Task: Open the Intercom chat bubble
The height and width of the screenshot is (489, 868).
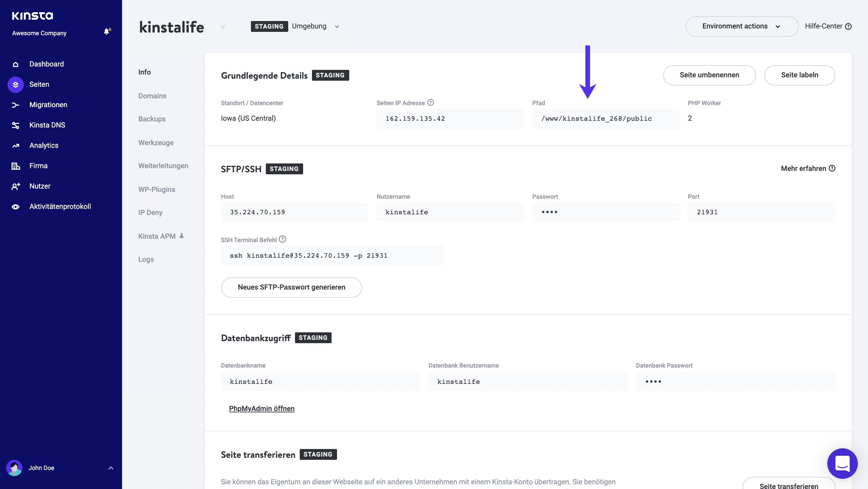Action: 843,464
